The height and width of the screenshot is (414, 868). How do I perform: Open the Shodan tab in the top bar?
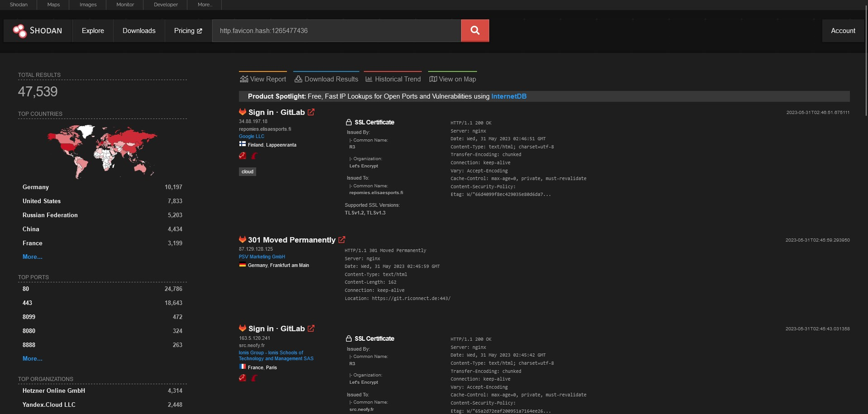pos(18,5)
